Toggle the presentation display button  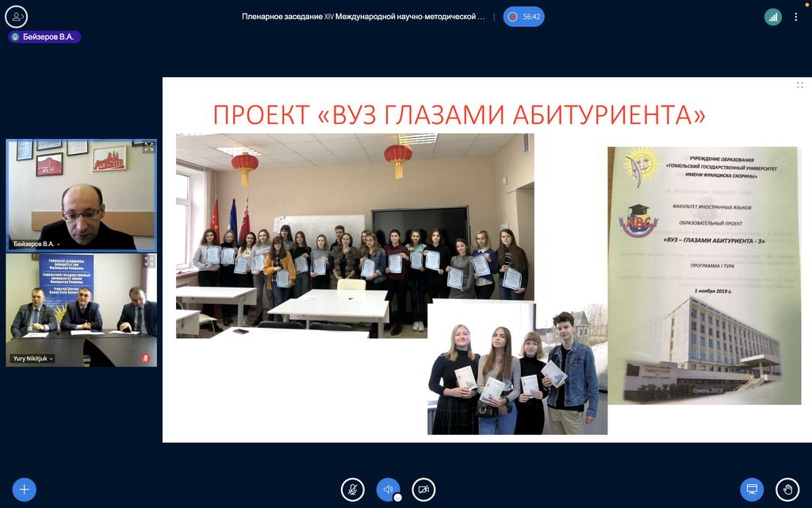pos(752,489)
